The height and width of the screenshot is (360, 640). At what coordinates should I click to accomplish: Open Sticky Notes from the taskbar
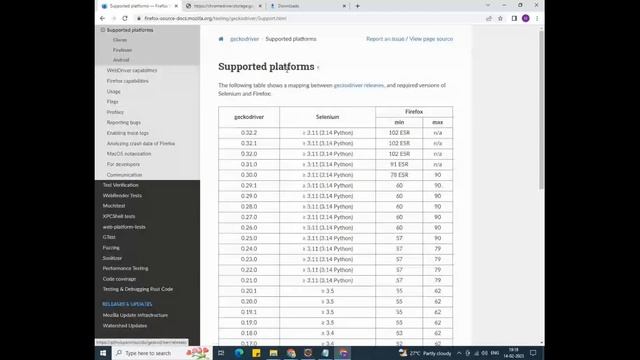point(256,353)
